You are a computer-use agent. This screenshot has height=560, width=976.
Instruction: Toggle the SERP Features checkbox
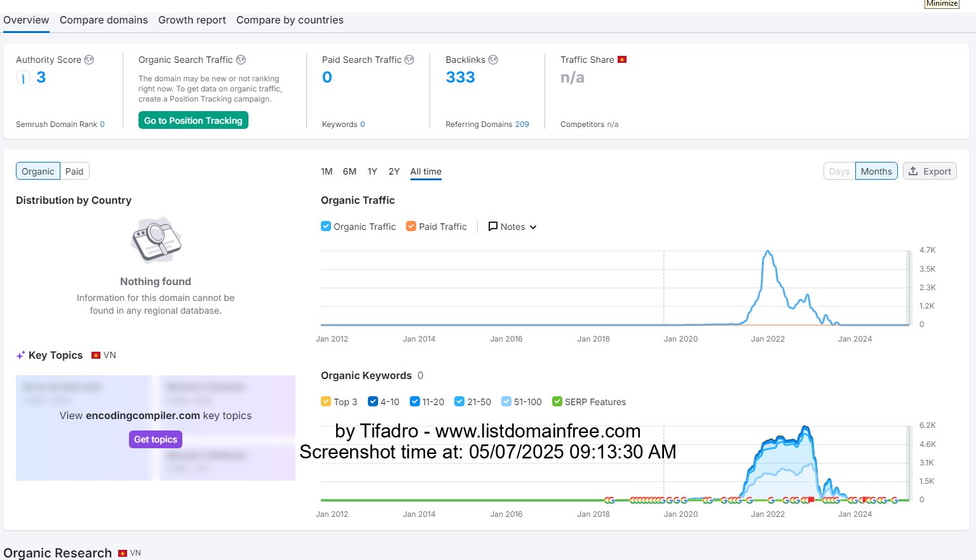557,401
